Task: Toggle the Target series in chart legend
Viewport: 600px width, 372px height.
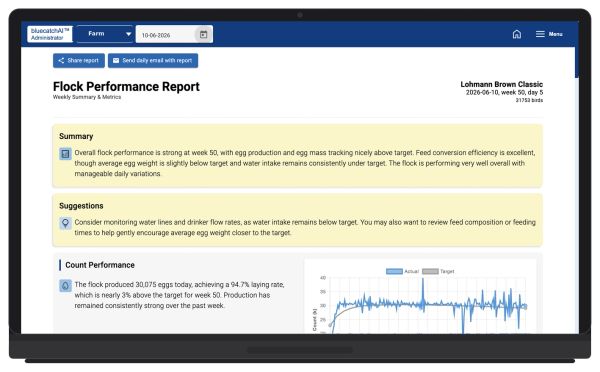Action: (438, 271)
